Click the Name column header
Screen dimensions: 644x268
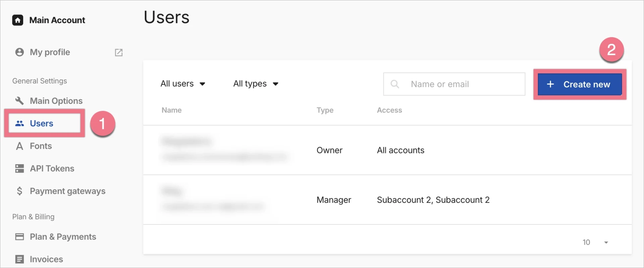(171, 110)
